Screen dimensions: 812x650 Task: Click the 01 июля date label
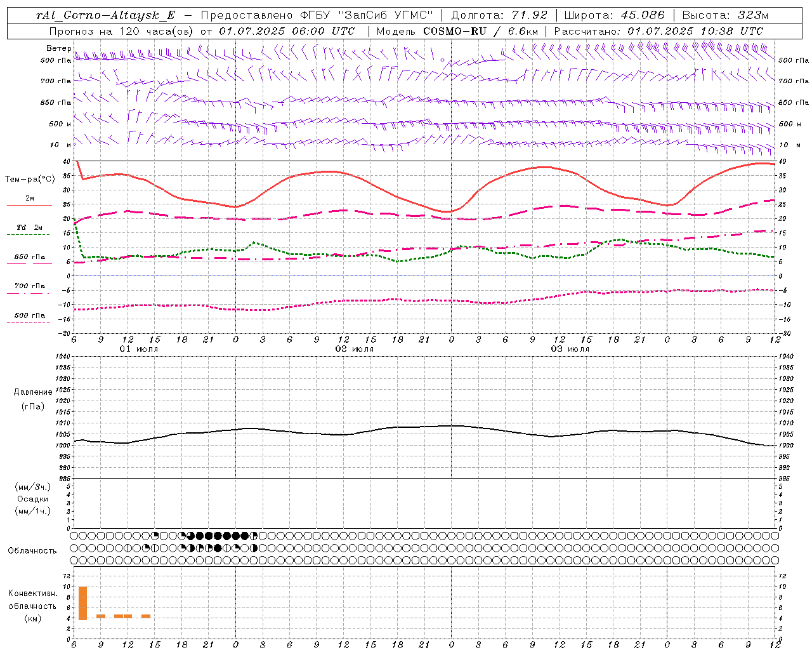(x=139, y=349)
